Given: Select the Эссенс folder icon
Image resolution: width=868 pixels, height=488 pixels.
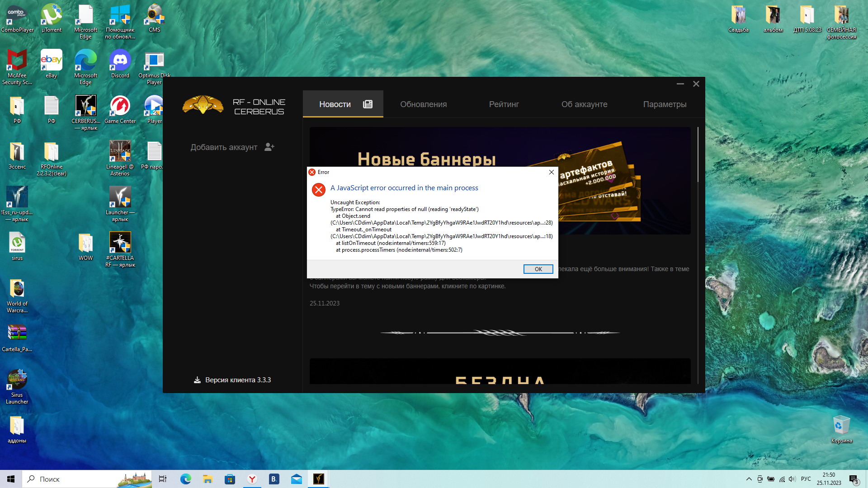Looking at the screenshot, I should click(17, 155).
